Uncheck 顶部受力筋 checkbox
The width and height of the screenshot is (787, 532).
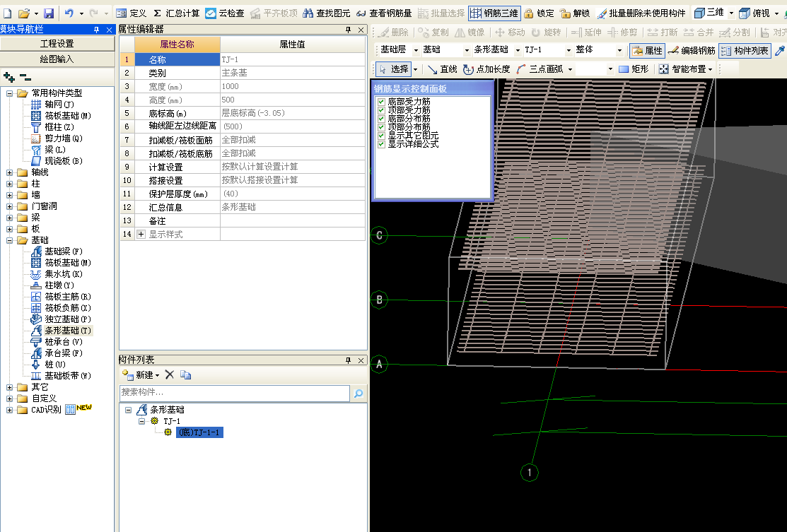[x=381, y=110]
